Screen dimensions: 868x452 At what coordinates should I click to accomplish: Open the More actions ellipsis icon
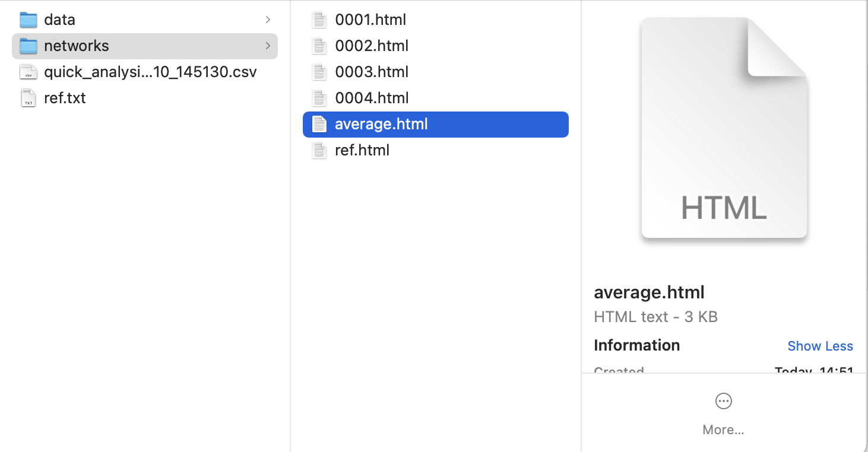723,402
